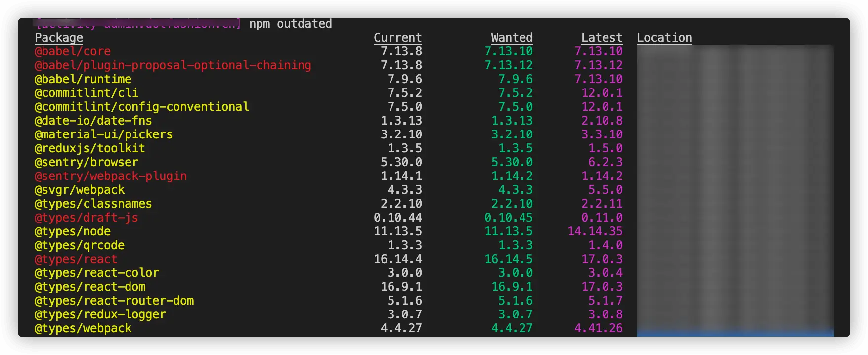Click latest version 5.1.7 of @types/react-router-dom
The height and width of the screenshot is (355, 868).
click(x=606, y=301)
